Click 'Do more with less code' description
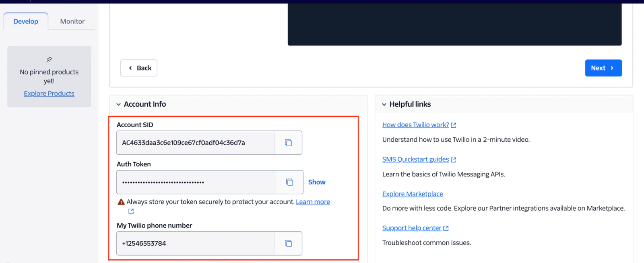 (x=504, y=208)
